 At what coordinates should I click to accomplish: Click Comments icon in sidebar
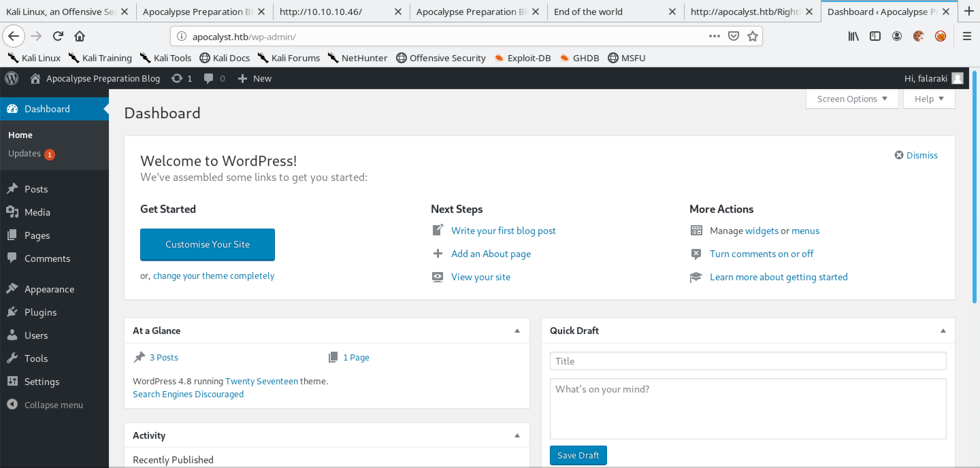tap(12, 258)
